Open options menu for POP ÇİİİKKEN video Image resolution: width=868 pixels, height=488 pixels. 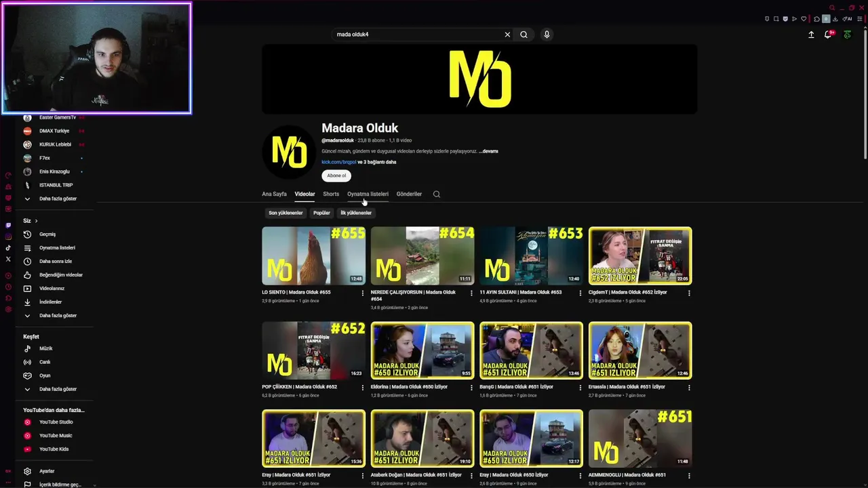click(x=362, y=388)
